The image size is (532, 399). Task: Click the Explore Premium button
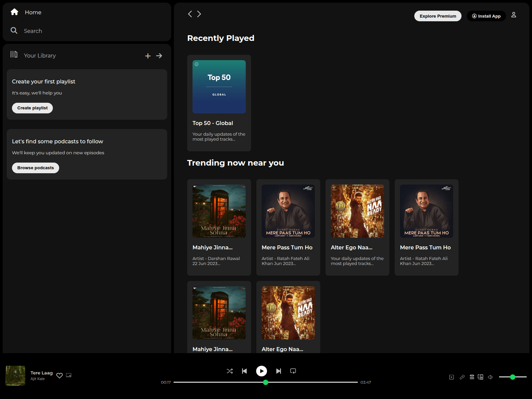pyautogui.click(x=438, y=16)
